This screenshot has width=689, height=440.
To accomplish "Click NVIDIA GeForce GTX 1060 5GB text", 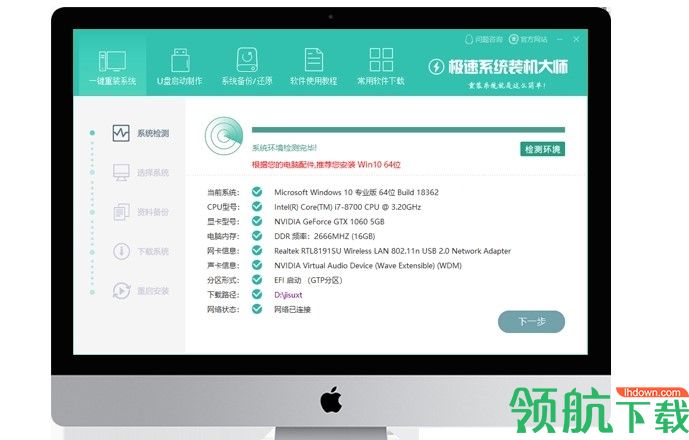I will 329,222.
